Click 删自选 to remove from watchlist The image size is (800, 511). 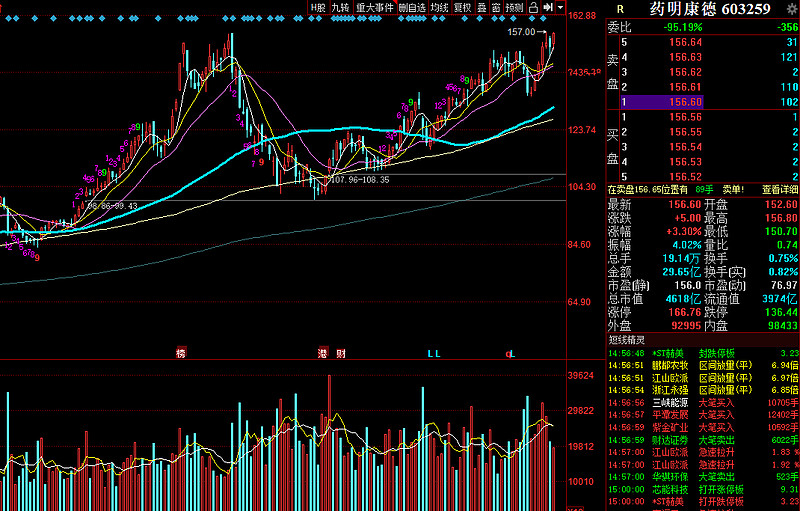coord(412,7)
